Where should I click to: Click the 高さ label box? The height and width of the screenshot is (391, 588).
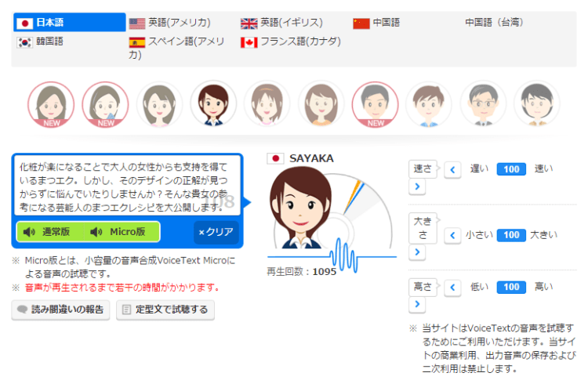pyautogui.click(x=423, y=287)
